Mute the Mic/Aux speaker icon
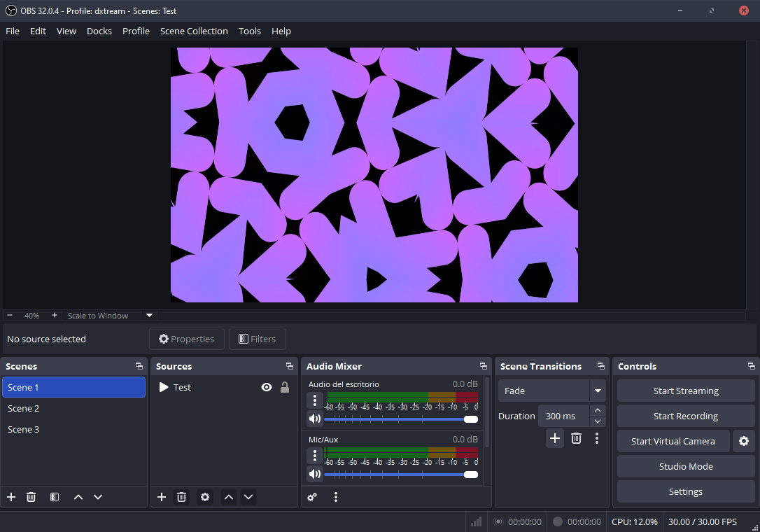This screenshot has width=760, height=532. [315, 474]
